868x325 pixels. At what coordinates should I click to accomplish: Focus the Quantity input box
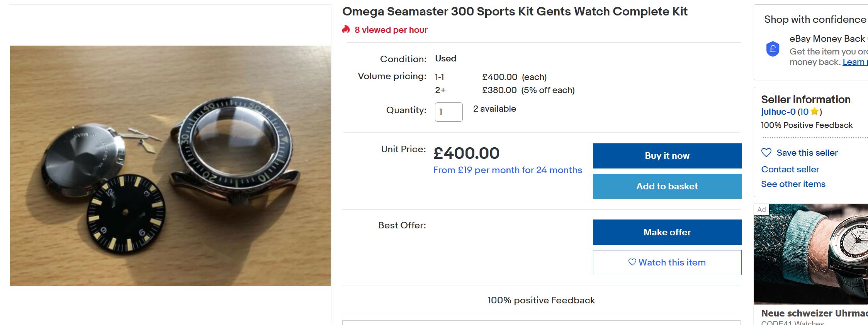click(448, 112)
